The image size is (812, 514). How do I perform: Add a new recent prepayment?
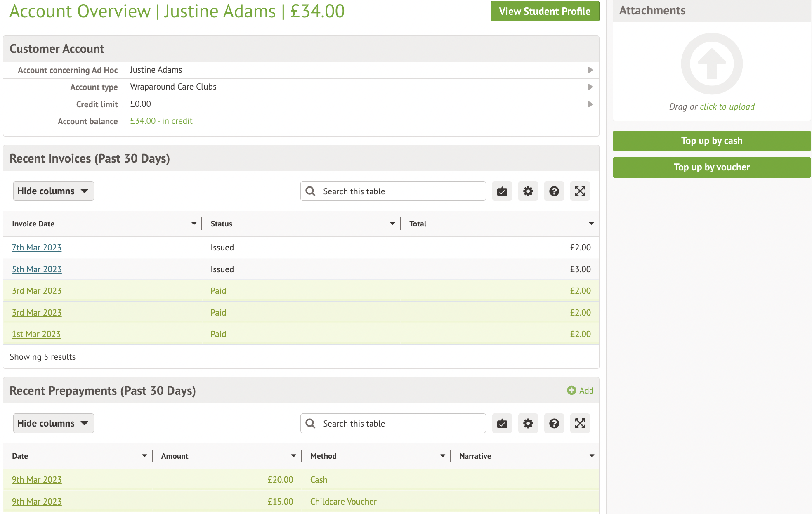(x=580, y=391)
